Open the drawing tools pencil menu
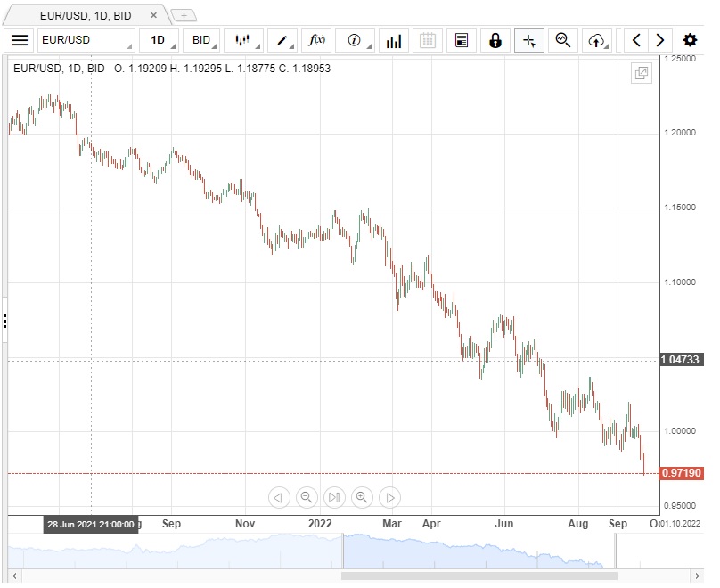Image resolution: width=720 pixels, height=588 pixels. pyautogui.click(x=285, y=40)
